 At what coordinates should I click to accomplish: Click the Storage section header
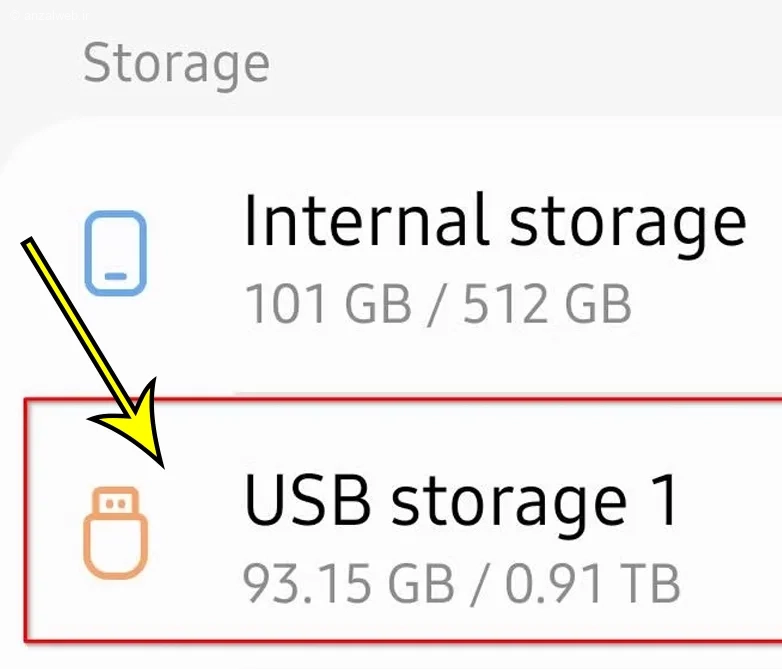pos(176,64)
